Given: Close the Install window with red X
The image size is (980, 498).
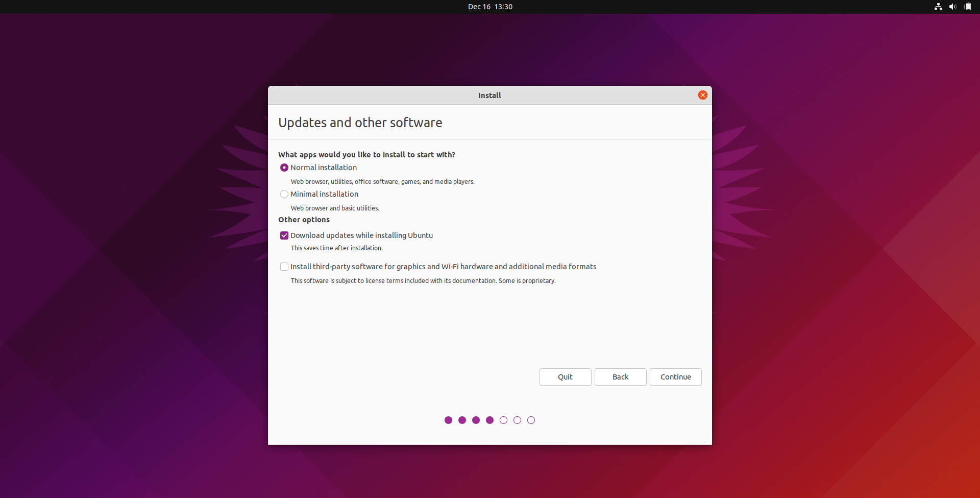Looking at the screenshot, I should click(x=703, y=95).
